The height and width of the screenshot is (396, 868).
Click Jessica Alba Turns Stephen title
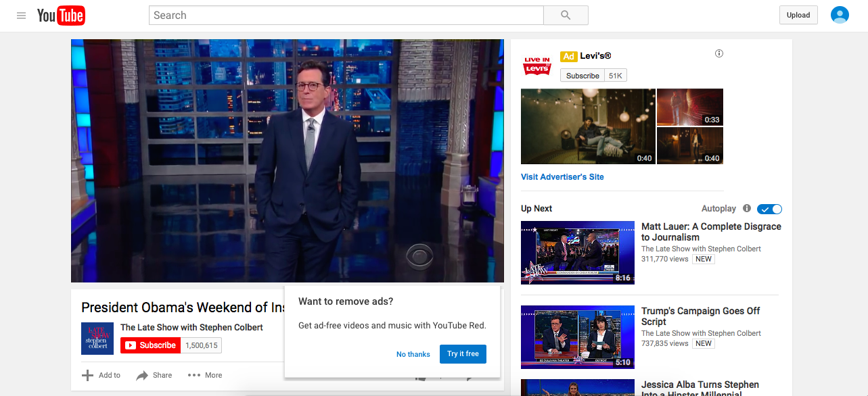[700, 389]
